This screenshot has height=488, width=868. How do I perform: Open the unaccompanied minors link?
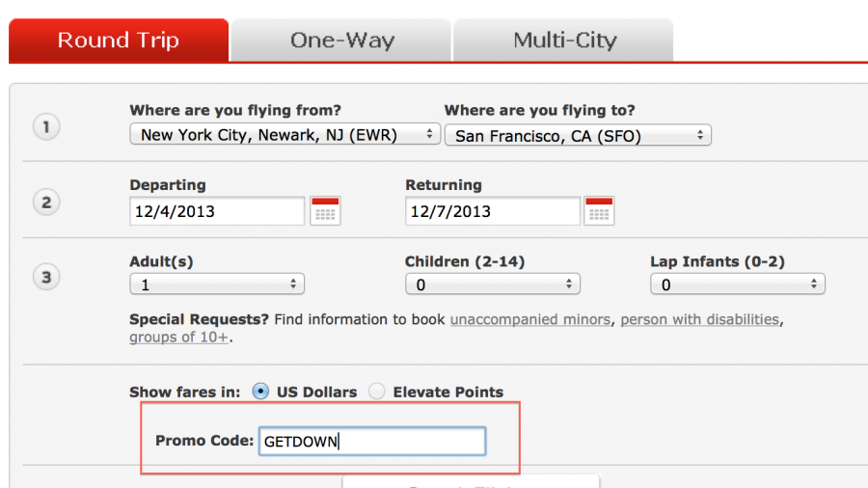[529, 319]
